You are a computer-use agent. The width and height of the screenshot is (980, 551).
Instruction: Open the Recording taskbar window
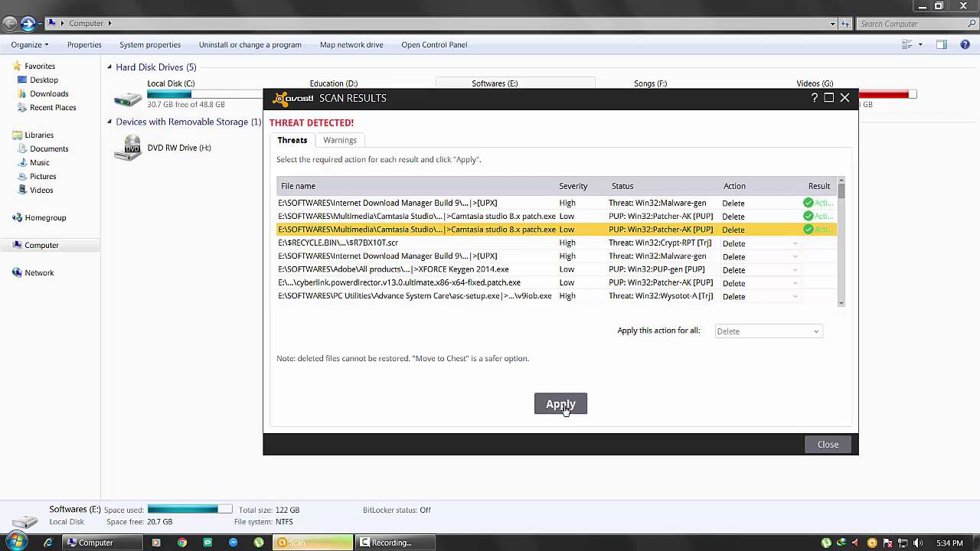pyautogui.click(x=395, y=543)
